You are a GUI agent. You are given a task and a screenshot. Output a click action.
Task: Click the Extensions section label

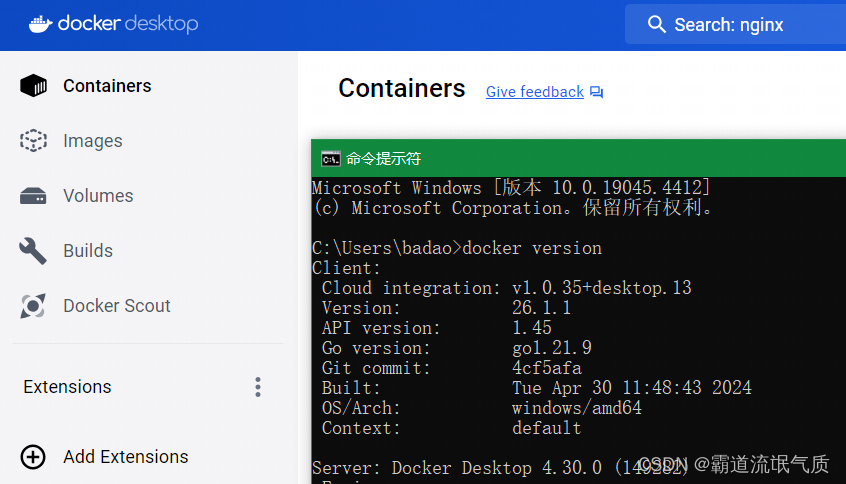(x=67, y=387)
